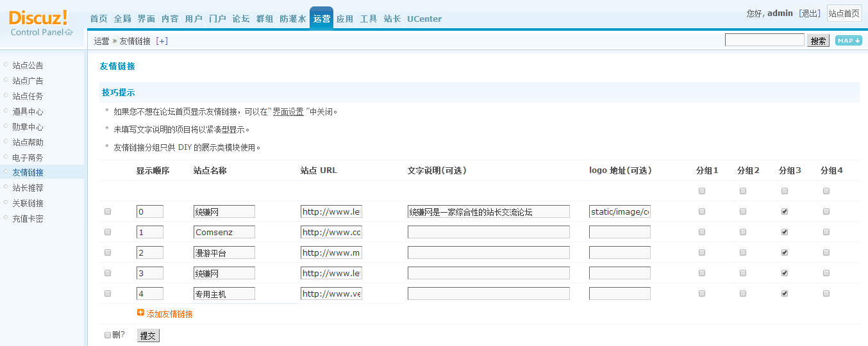Open the 运营 top navigation tab
Screen dimensions: 868x346
tap(321, 19)
